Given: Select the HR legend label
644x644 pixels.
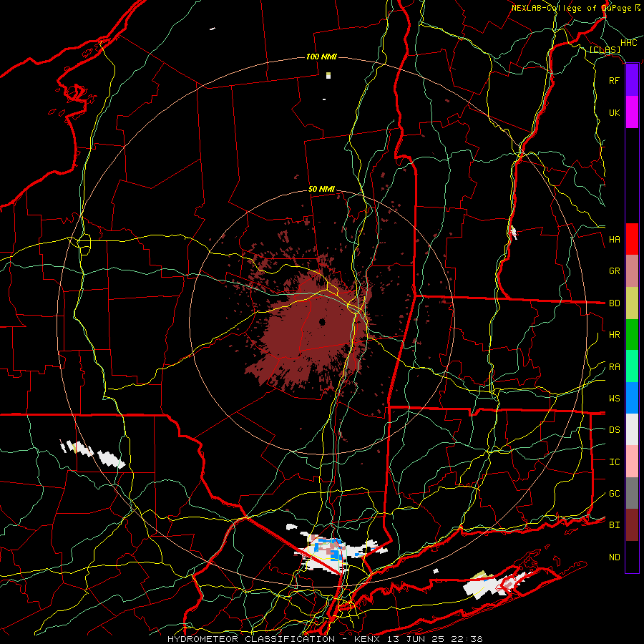Looking at the screenshot, I should (615, 335).
